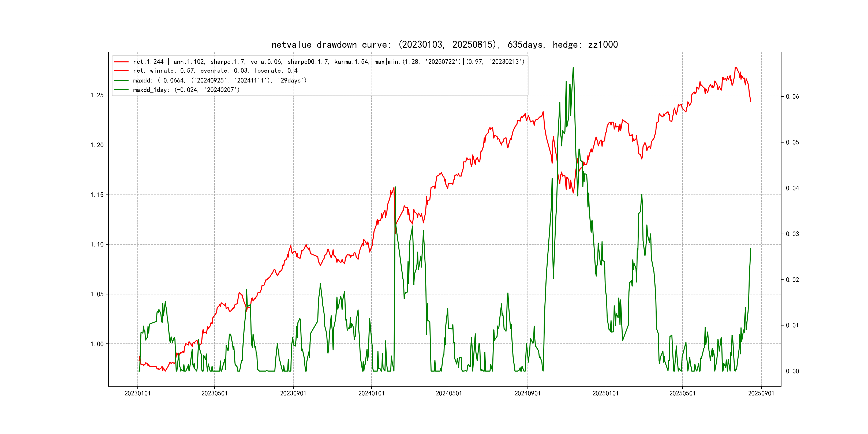Click the green swatch beside maxdd legend entry
The image size is (868, 434).
(x=121, y=81)
